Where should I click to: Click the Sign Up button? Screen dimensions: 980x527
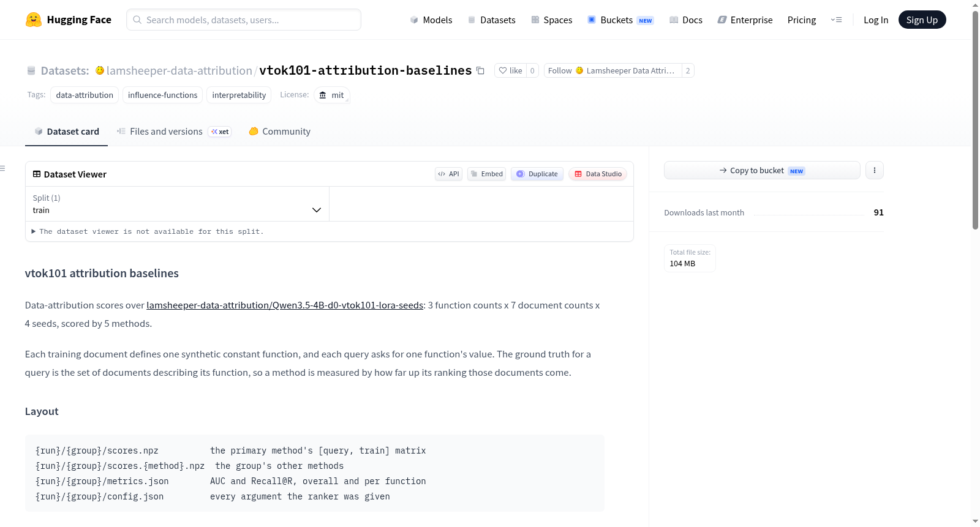pyautogui.click(x=922, y=20)
